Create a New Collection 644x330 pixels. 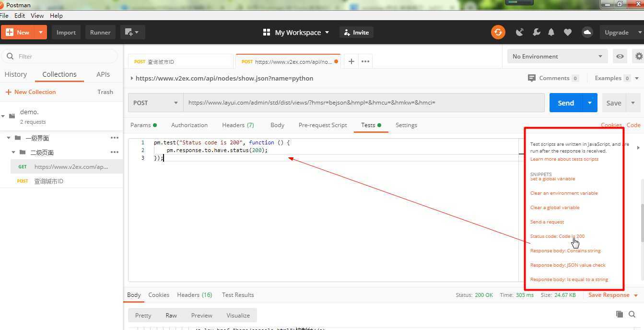(31, 92)
